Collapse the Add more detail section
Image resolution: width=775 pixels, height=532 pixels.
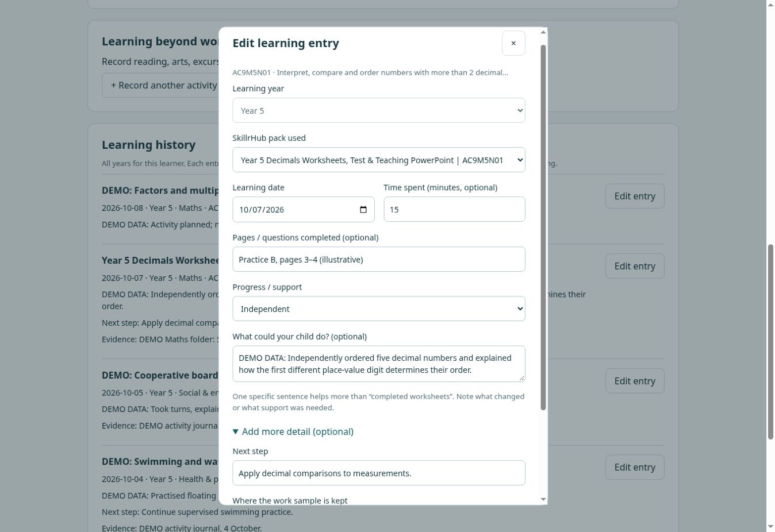[293, 431]
